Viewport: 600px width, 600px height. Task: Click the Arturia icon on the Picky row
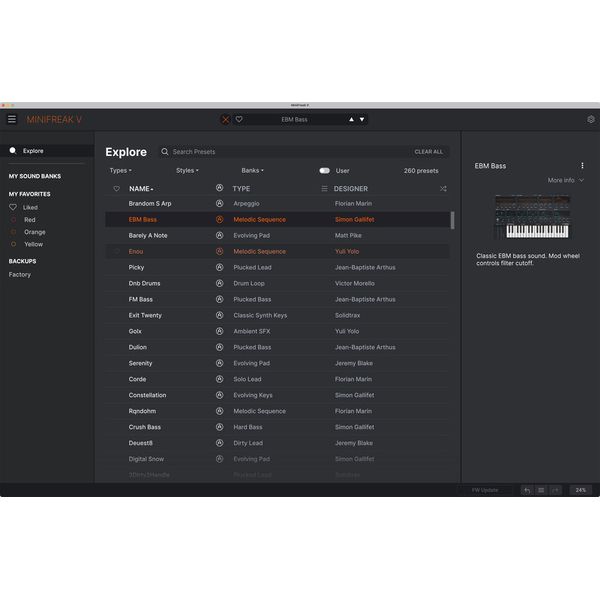(219, 267)
